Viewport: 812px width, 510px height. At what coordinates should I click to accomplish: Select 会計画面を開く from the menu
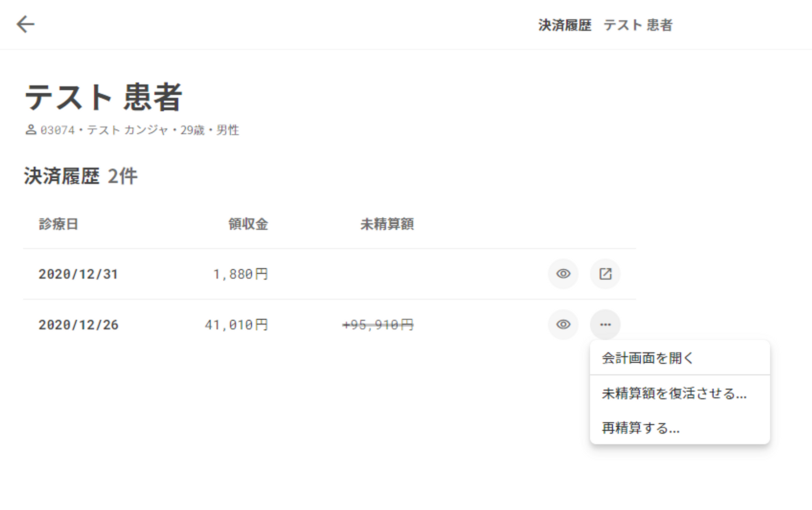click(x=648, y=358)
